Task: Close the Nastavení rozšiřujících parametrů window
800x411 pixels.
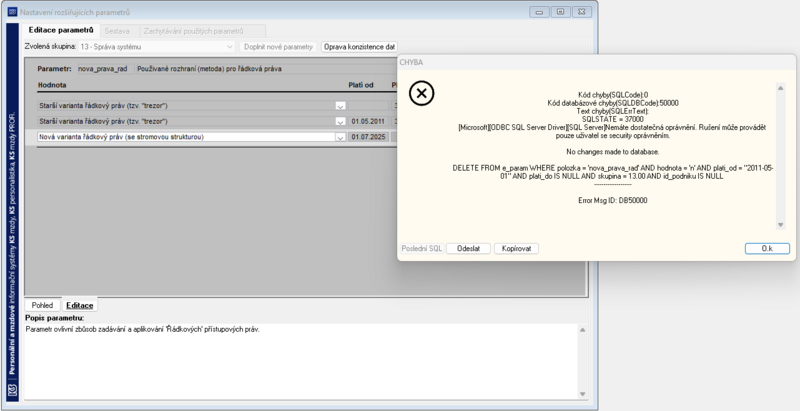Action: click(x=582, y=12)
